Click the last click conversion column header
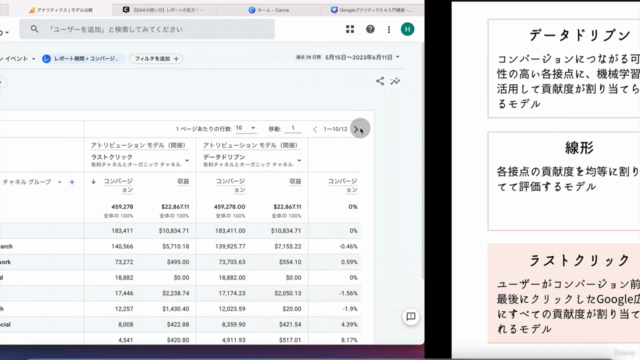The width and height of the screenshot is (640, 360). click(x=118, y=185)
